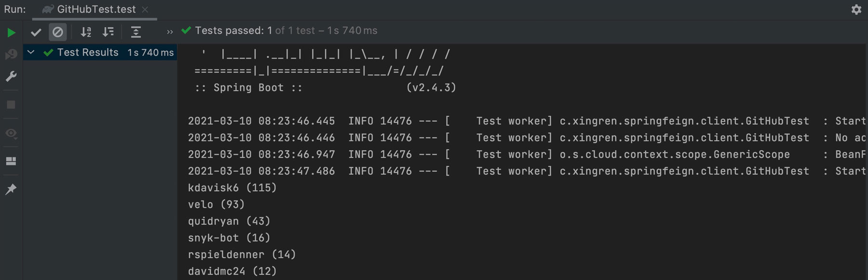Toggle the eye watch-tests icon
Image resolution: width=868 pixels, height=280 pixels.
(x=11, y=133)
